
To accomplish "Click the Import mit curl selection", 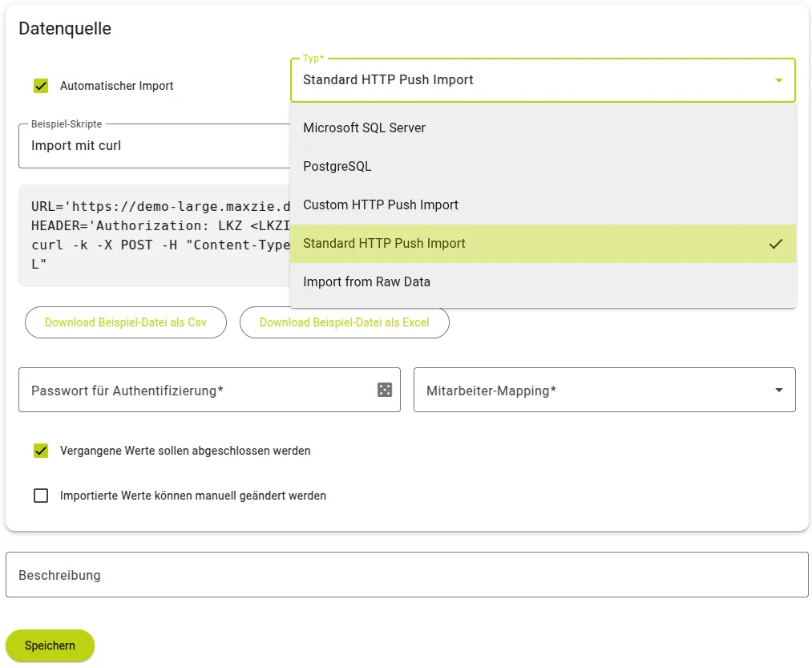I will [83, 146].
